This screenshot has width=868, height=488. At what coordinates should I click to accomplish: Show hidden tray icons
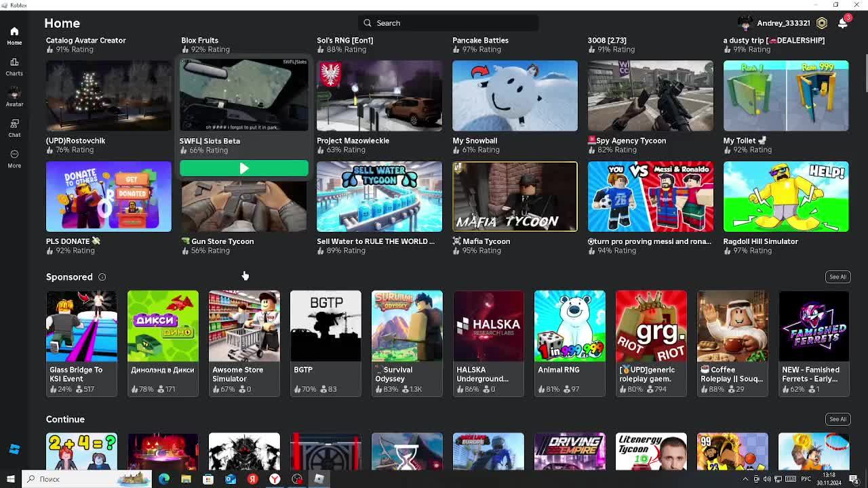(x=745, y=479)
